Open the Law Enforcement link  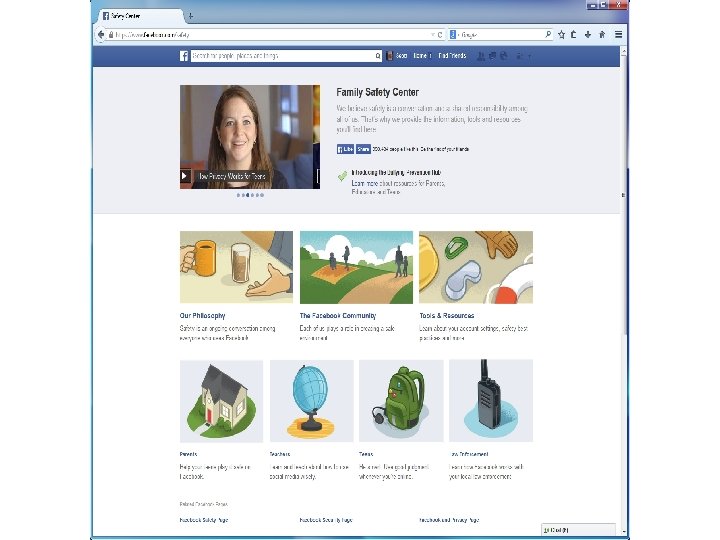[469, 454]
